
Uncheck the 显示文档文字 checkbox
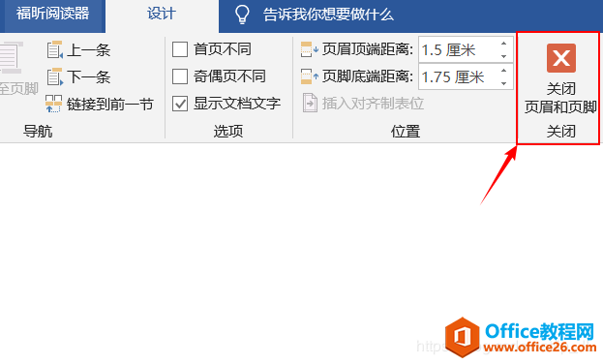[180, 104]
